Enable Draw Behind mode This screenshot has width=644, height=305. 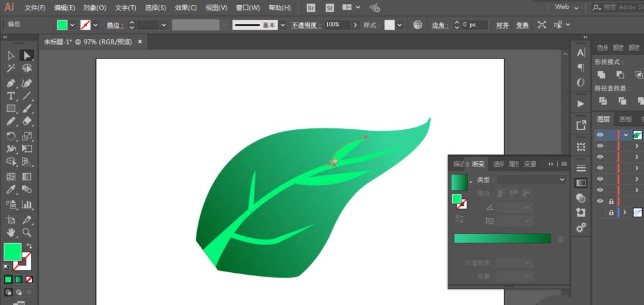[x=19, y=292]
